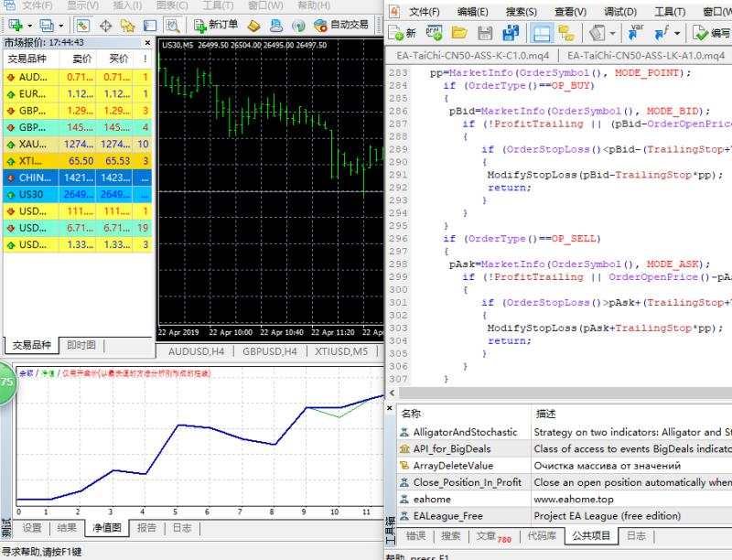Toggle the AutoTrading (自动交易) button
Viewport: 732px width, 560px height.
pos(341,25)
